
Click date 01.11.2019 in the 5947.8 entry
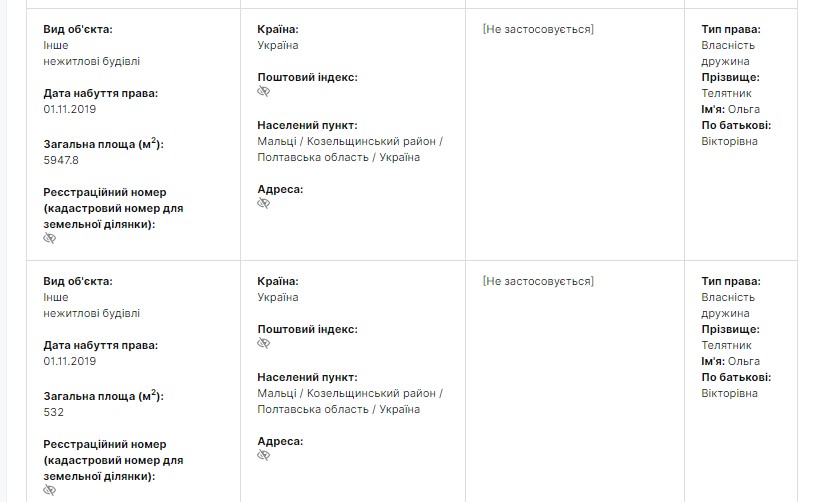(x=70, y=109)
